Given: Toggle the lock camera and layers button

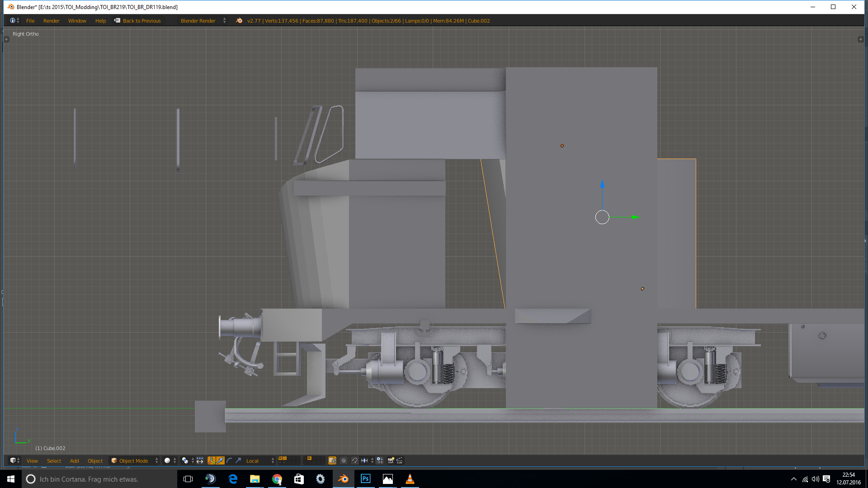Looking at the screenshot, I should click(x=332, y=460).
